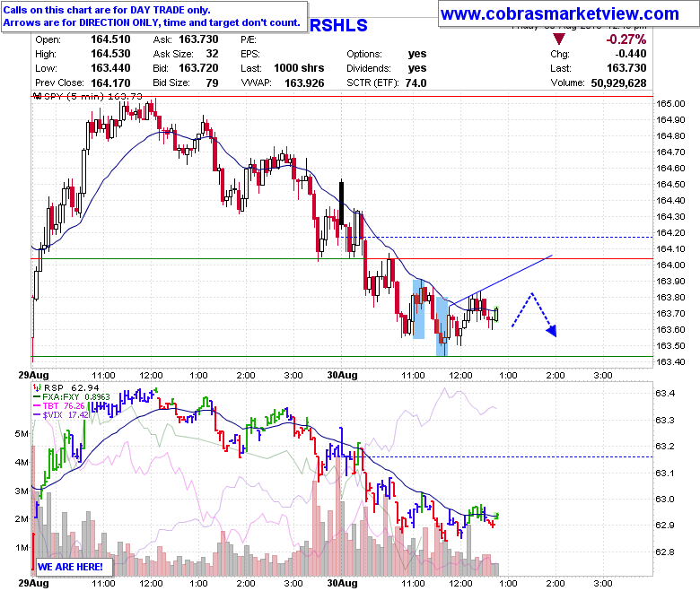Click the 163.40 price axis label
Screen dimensions: 700x591
[x=670, y=361]
